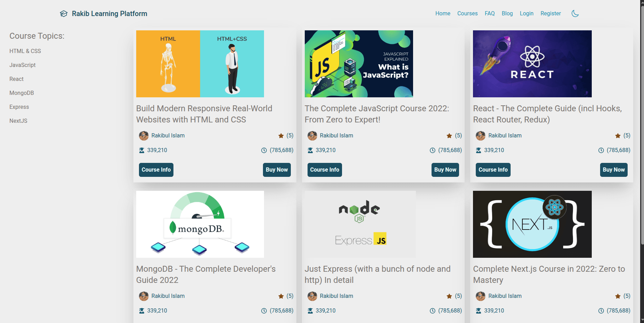Viewport: 644px width, 323px height.
Task: Click the graduation cap logo icon
Action: coord(63,13)
